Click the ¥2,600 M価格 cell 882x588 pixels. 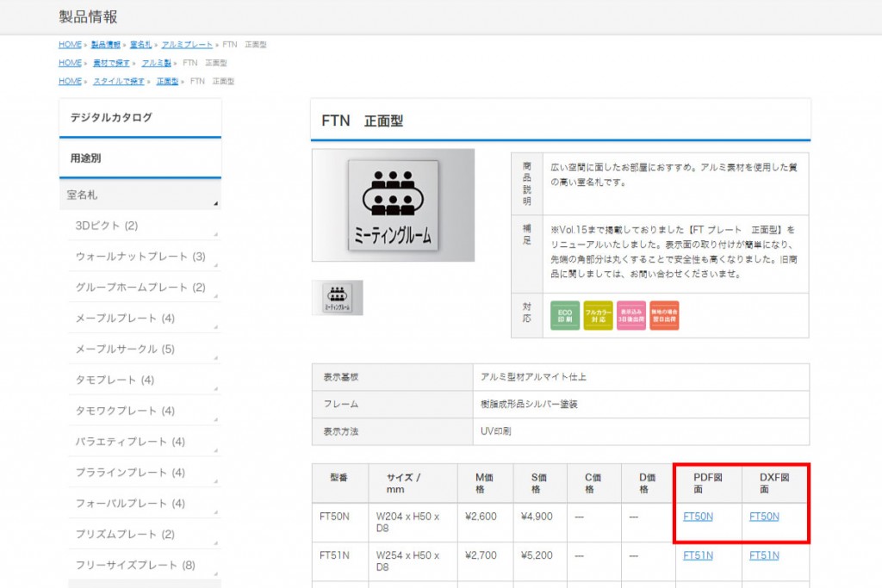tap(486, 523)
